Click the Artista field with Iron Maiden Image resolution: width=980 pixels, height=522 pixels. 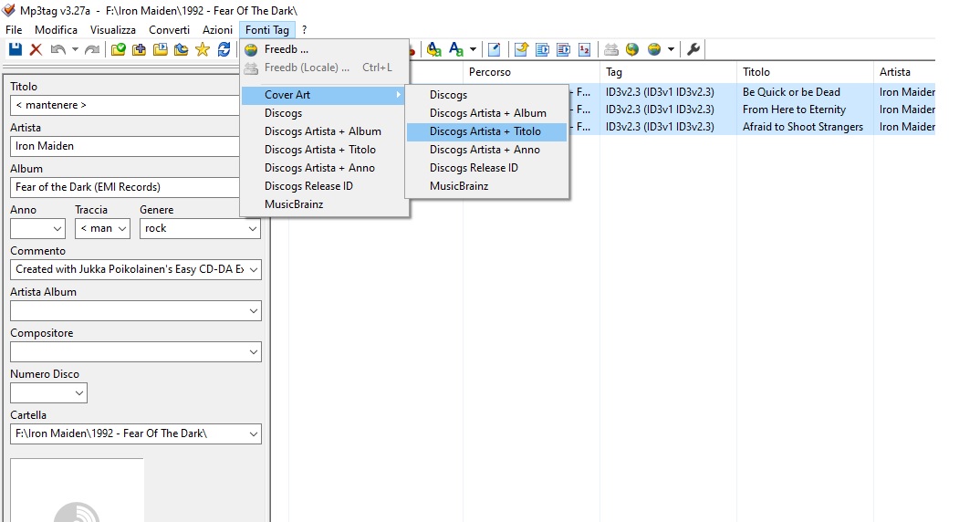[x=125, y=146]
